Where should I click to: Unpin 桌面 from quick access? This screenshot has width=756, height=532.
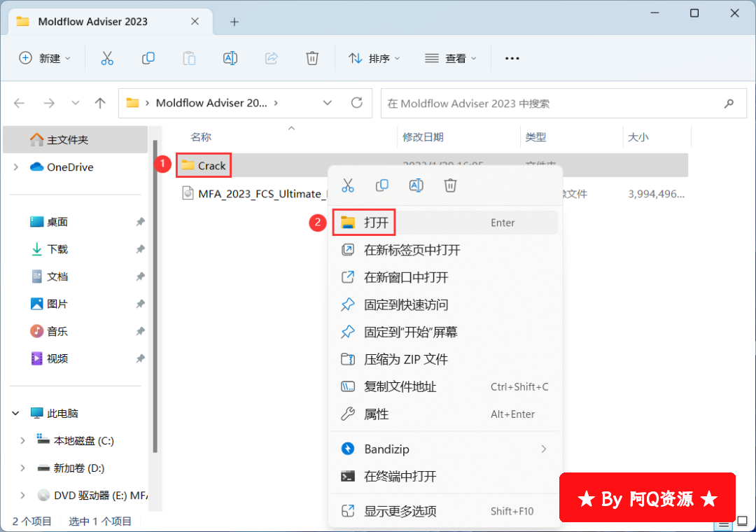click(x=140, y=222)
